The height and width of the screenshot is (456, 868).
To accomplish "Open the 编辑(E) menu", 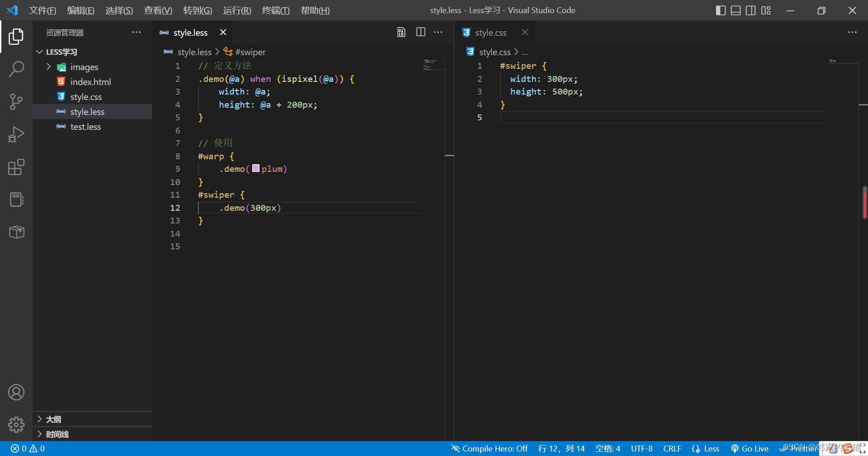I will point(80,10).
